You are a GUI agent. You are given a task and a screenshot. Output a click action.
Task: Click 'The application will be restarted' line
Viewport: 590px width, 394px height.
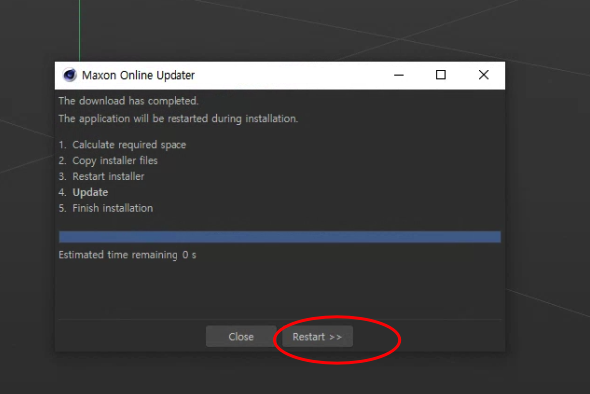pos(178,119)
